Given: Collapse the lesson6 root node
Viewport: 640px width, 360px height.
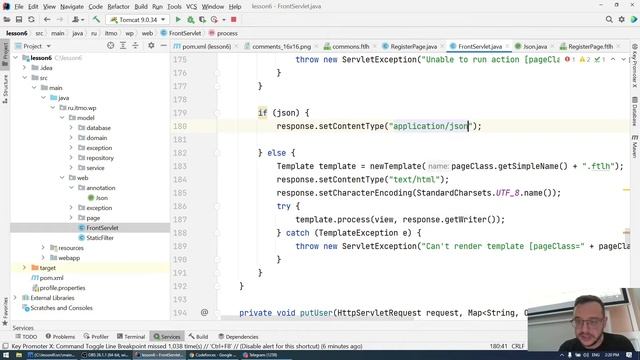Looking at the screenshot, I should 16,58.
